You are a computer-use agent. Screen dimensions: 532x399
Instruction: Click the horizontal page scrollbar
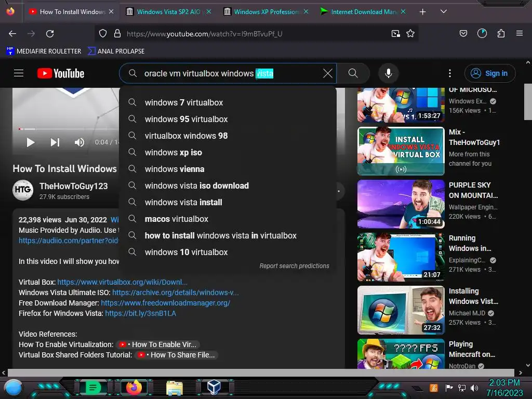click(x=261, y=373)
